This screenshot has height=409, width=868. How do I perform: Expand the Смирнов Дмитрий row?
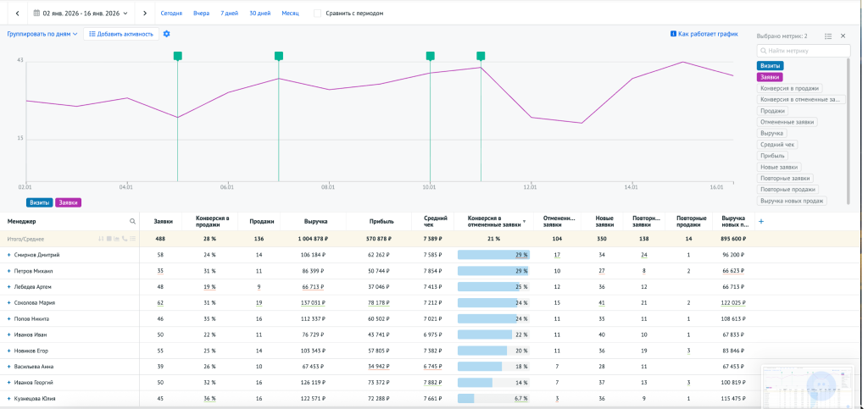coord(8,254)
